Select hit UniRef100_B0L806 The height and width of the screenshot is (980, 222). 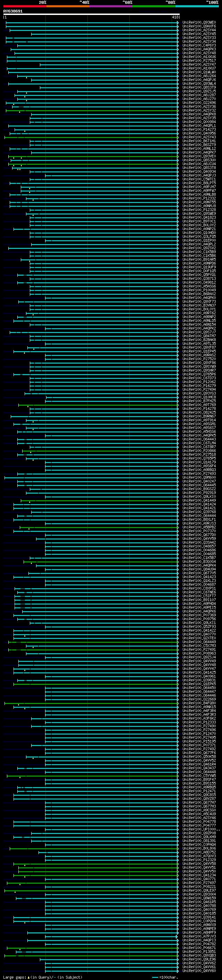pos(199,848)
